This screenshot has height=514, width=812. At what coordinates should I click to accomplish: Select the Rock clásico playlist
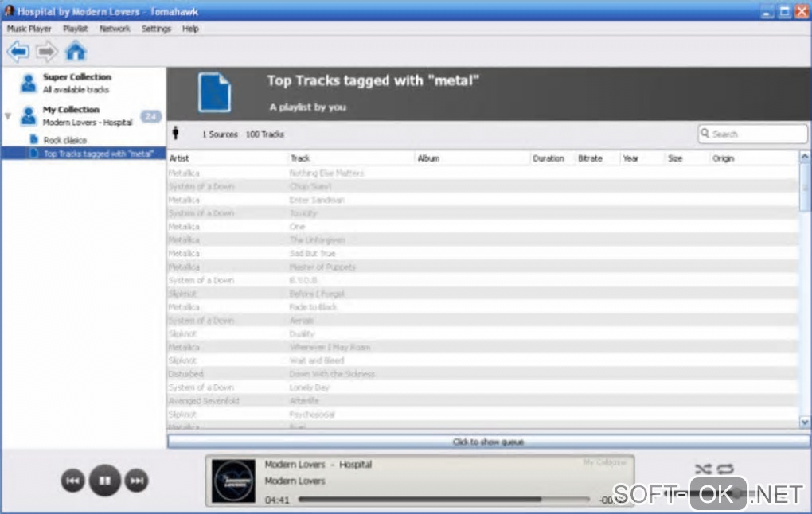pyautogui.click(x=64, y=140)
